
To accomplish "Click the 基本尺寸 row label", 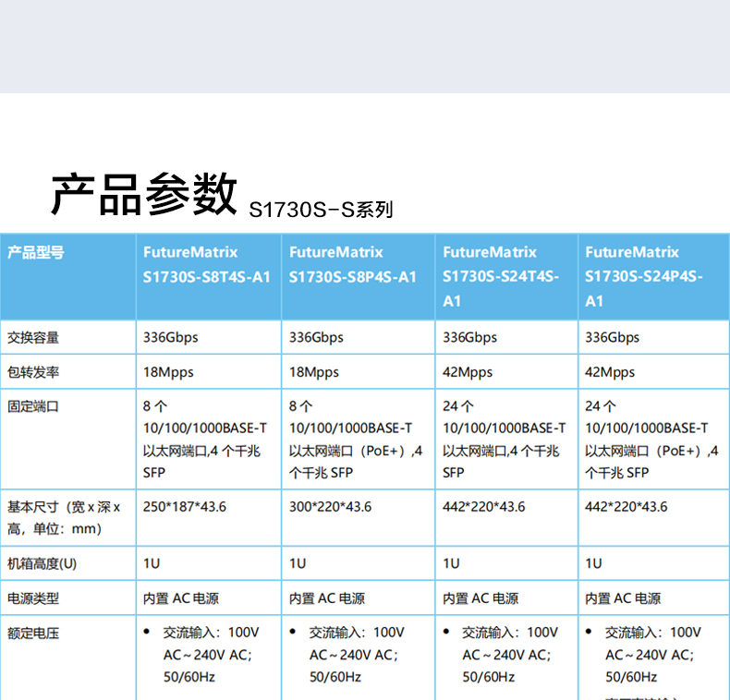I will 64,517.
